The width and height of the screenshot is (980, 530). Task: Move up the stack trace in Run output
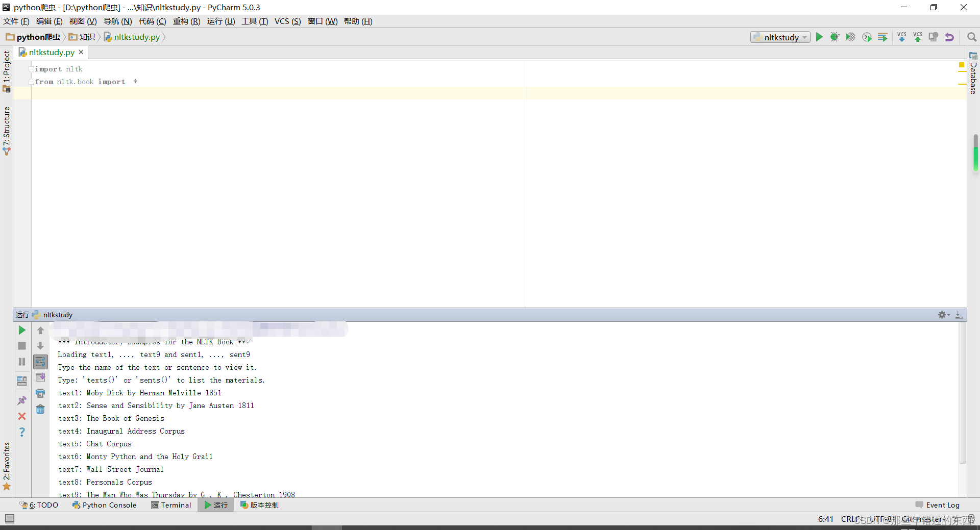point(41,331)
